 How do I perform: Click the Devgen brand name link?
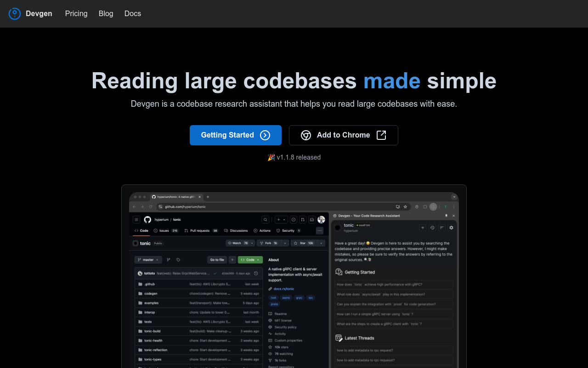click(39, 14)
